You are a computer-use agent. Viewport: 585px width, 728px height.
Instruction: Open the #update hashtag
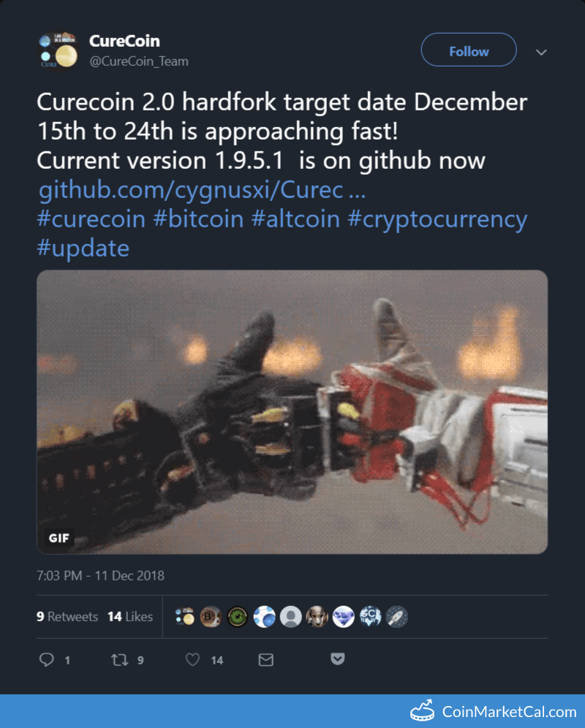[83, 249]
